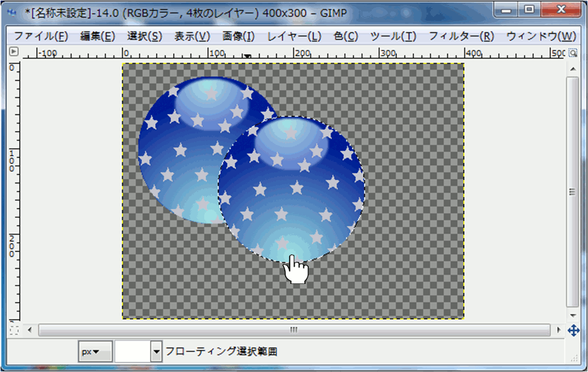Expand the zoom level dropdown arrow
This screenshot has height=372, width=588.
(x=157, y=352)
